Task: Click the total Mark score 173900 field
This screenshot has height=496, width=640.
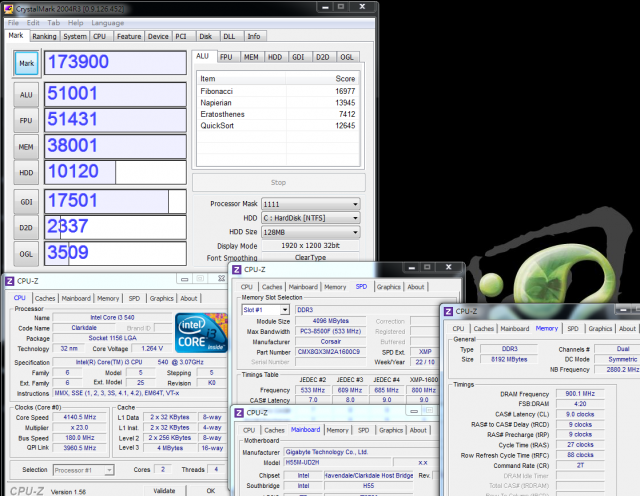Action: tap(115, 62)
